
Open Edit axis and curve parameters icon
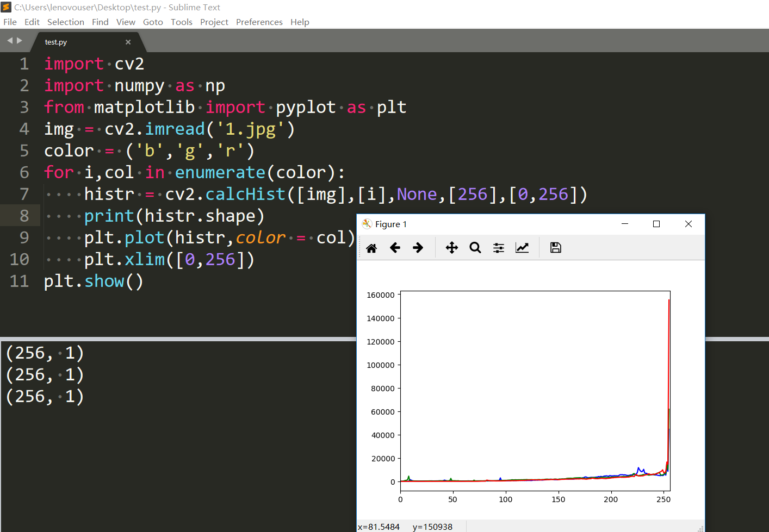522,248
